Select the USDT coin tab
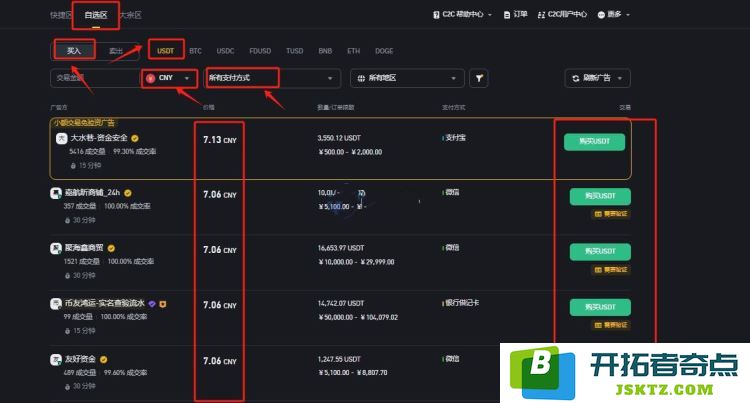750x403 pixels. (x=165, y=51)
